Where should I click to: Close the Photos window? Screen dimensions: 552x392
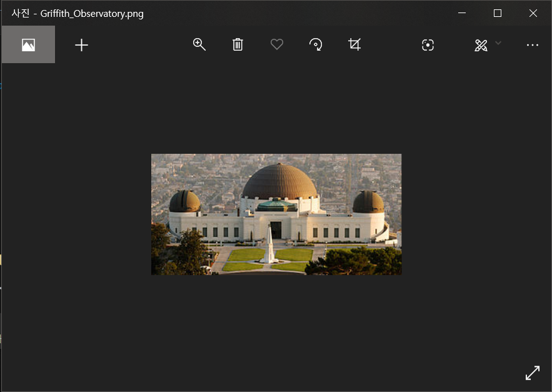coord(533,13)
